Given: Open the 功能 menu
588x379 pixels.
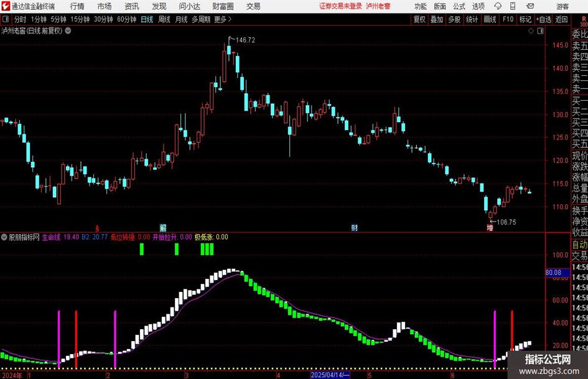Looking at the screenshot, I should (x=421, y=6).
